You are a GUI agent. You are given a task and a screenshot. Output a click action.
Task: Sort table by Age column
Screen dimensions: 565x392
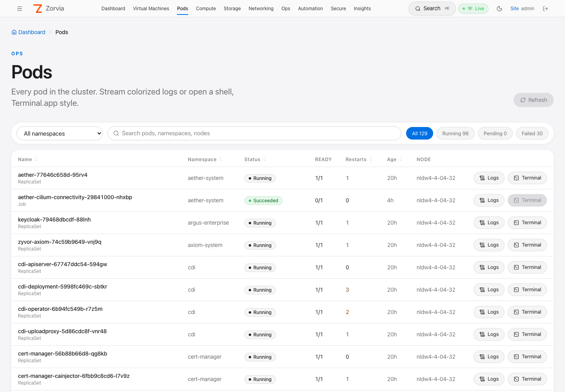(395, 160)
